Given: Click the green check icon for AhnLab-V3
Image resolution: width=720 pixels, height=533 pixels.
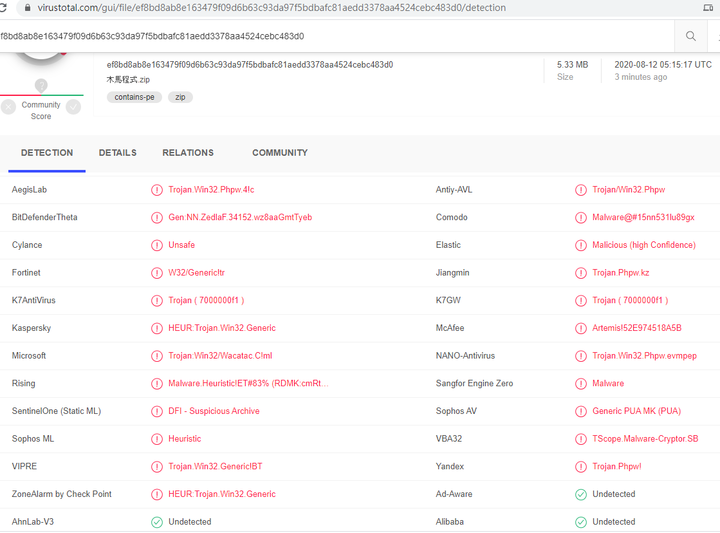Looking at the screenshot, I should click(157, 522).
